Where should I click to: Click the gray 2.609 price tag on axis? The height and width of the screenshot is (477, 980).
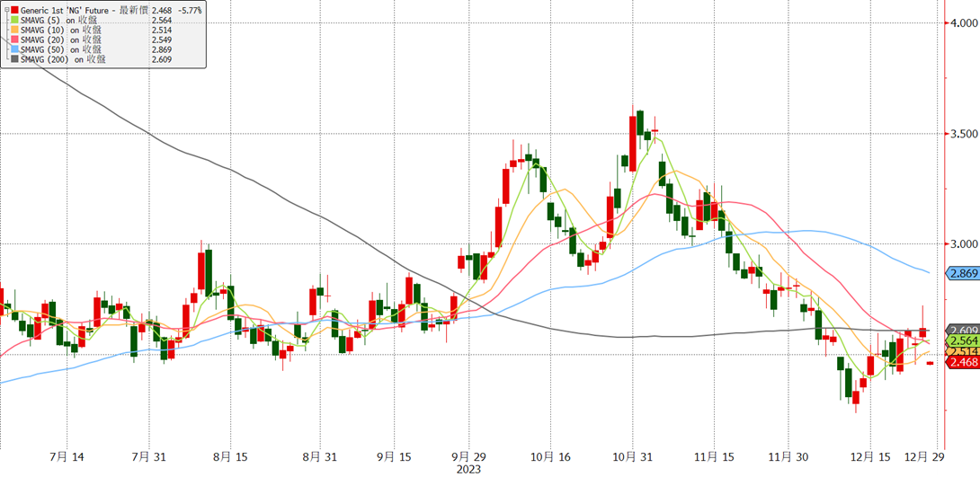tap(963, 331)
